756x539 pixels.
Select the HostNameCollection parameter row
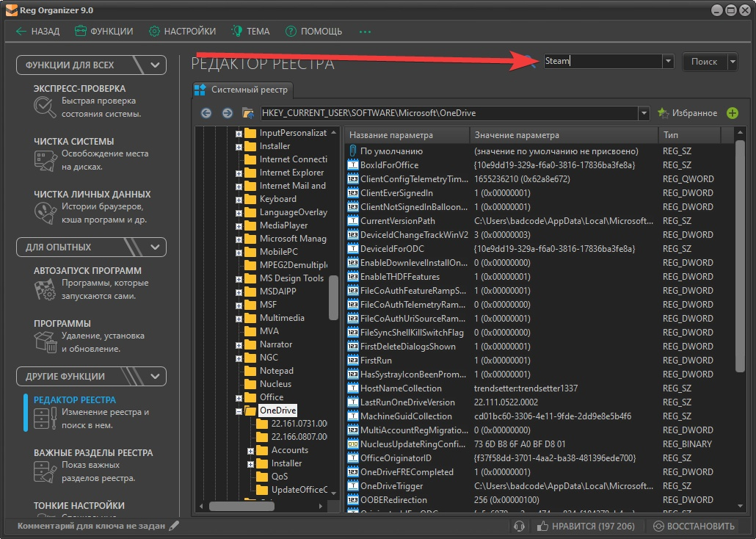pos(540,388)
